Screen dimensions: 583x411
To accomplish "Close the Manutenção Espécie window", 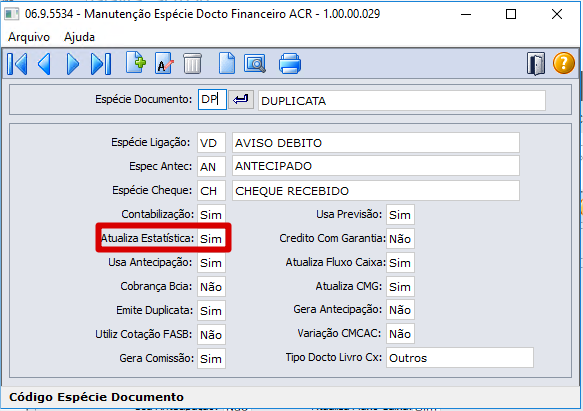I will pyautogui.click(x=557, y=14).
